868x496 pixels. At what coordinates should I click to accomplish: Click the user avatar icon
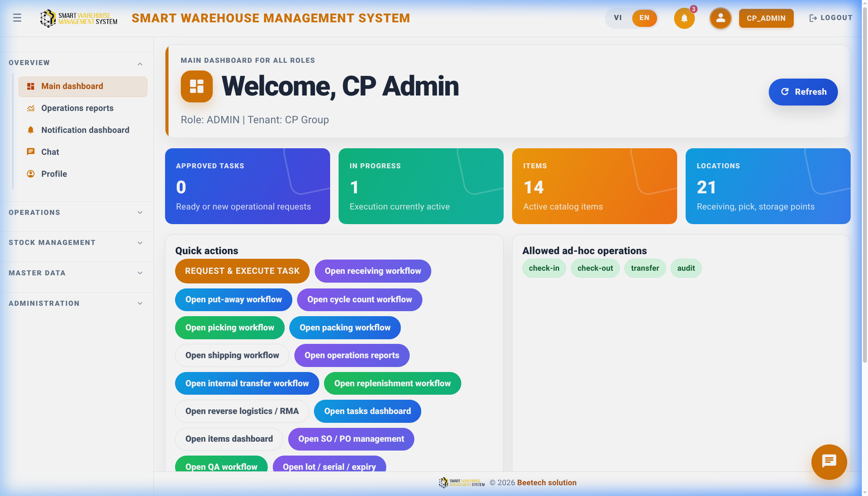tap(720, 18)
